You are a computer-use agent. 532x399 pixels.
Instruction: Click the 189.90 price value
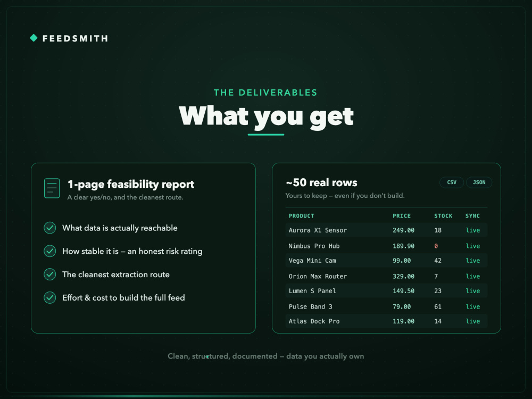point(403,246)
